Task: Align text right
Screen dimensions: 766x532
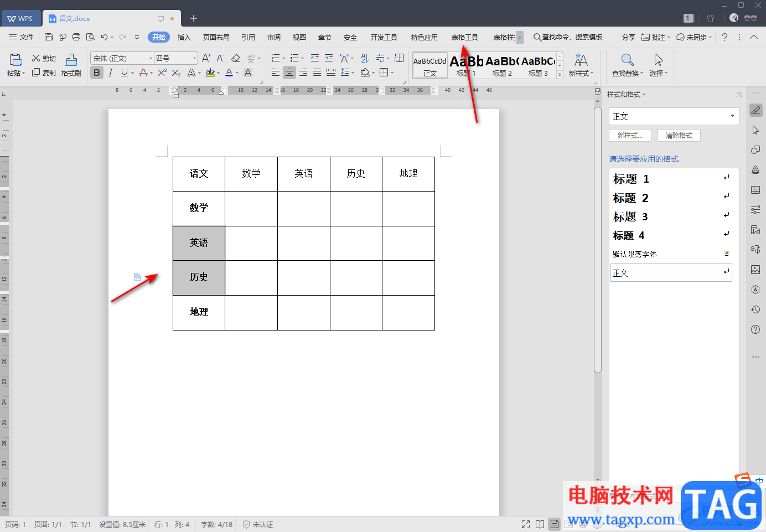Action: click(x=303, y=73)
